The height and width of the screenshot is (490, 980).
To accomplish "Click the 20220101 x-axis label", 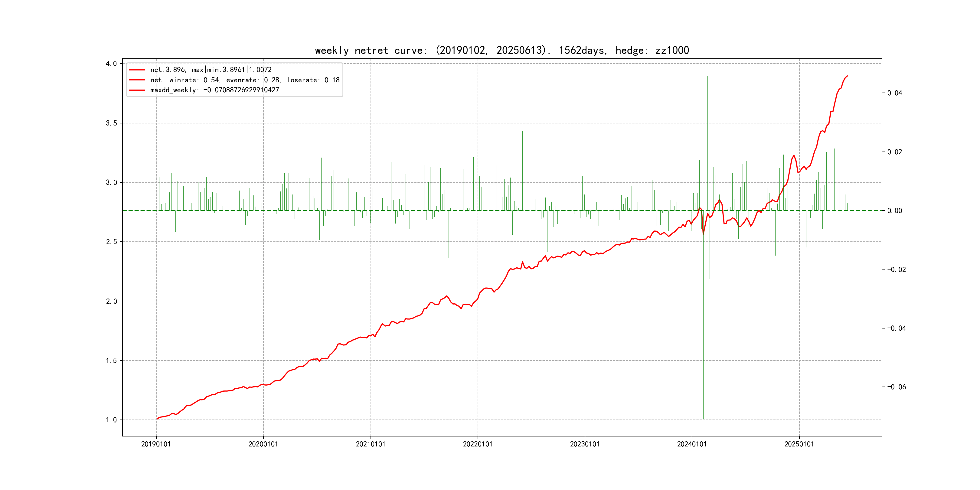I will (477, 444).
